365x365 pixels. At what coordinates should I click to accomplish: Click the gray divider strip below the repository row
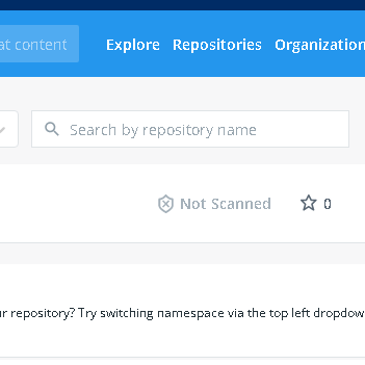click(x=182, y=253)
